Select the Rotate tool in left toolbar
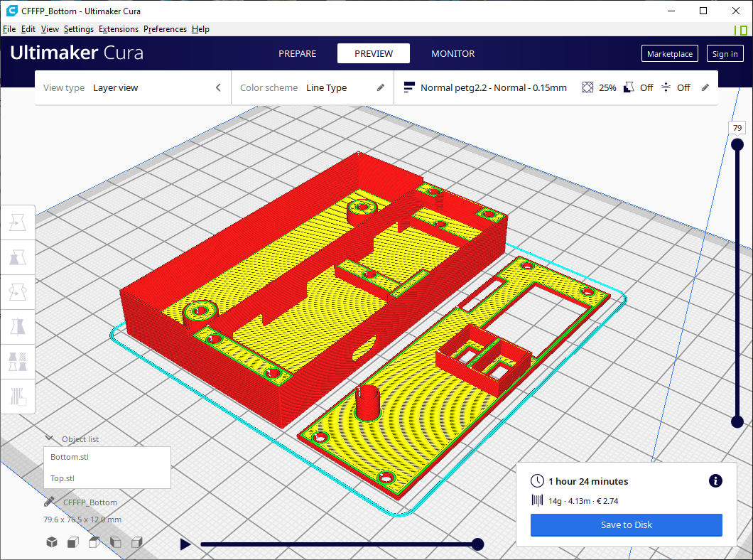The height and width of the screenshot is (560, 753). click(x=18, y=292)
